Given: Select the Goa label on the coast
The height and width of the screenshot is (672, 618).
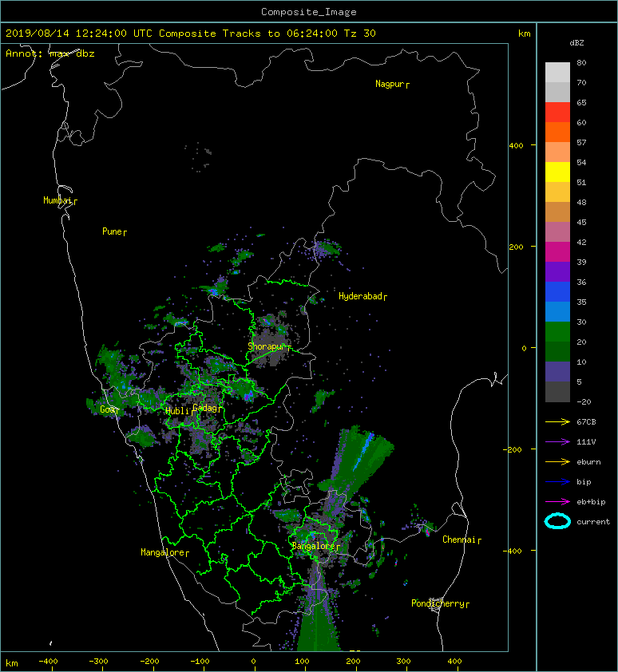Looking at the screenshot, I should click(x=109, y=409).
